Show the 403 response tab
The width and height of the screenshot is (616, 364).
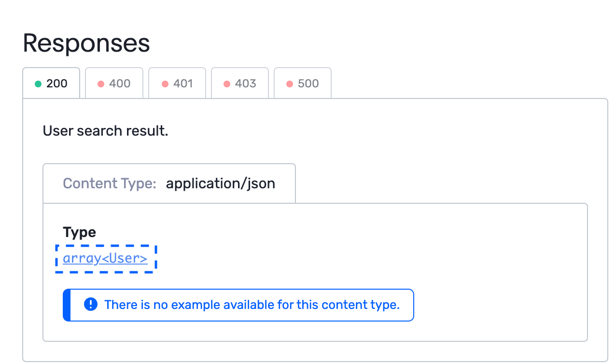(240, 84)
